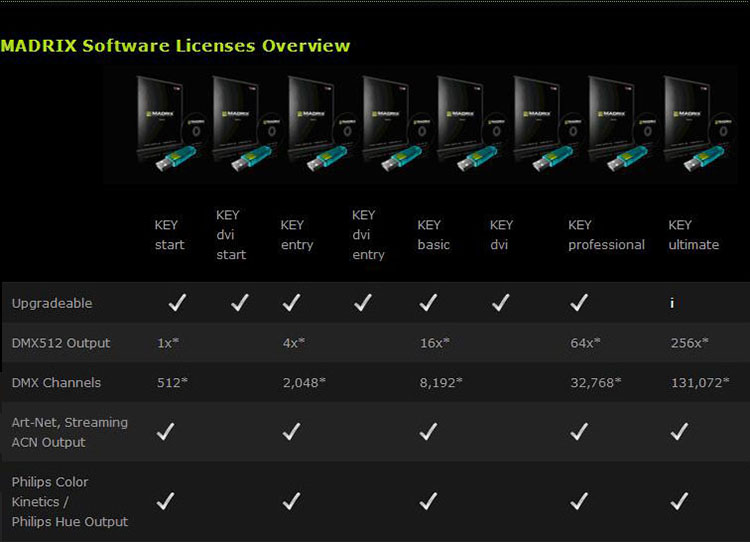This screenshot has height=542, width=750.
Task: Click the '256x*' DMX512 Output value
Action: point(690,343)
